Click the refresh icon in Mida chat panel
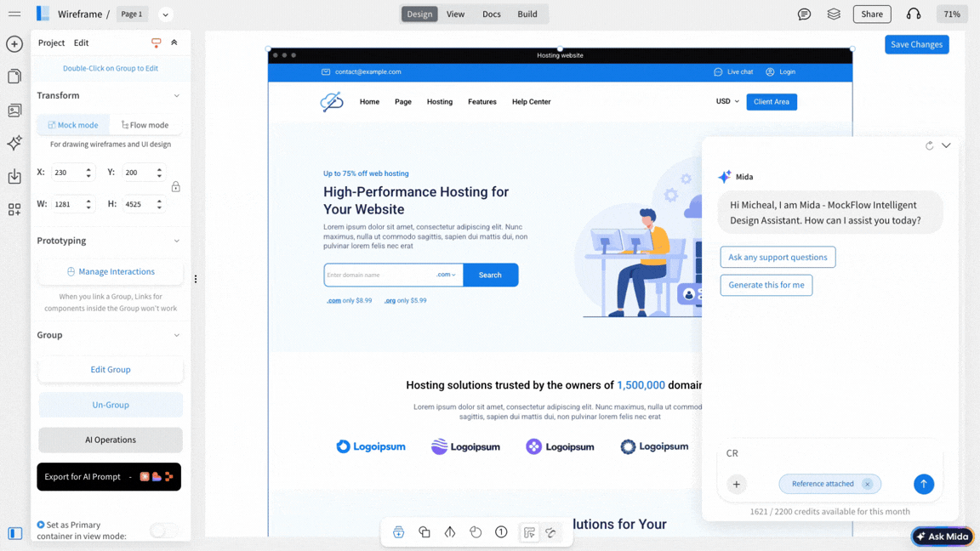Viewport: 980px width, 551px height. [x=929, y=146]
